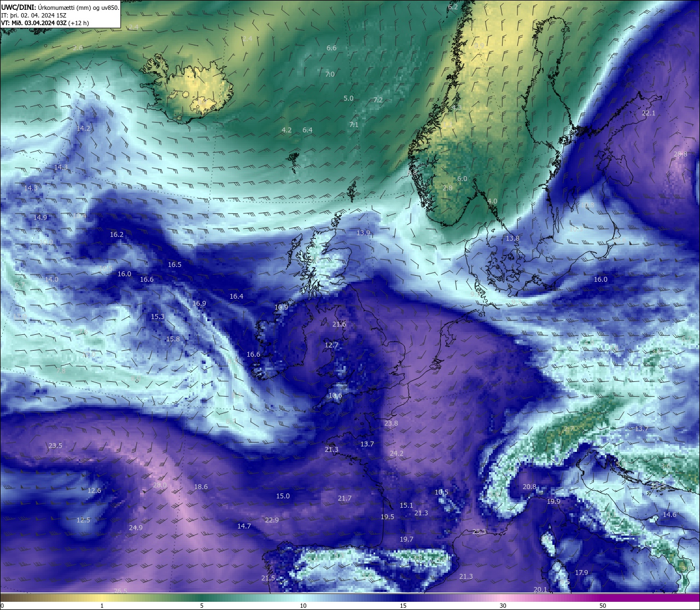Click the 13.9 value near Scotland
Viewport: 700px width, 610px height.
363,233
